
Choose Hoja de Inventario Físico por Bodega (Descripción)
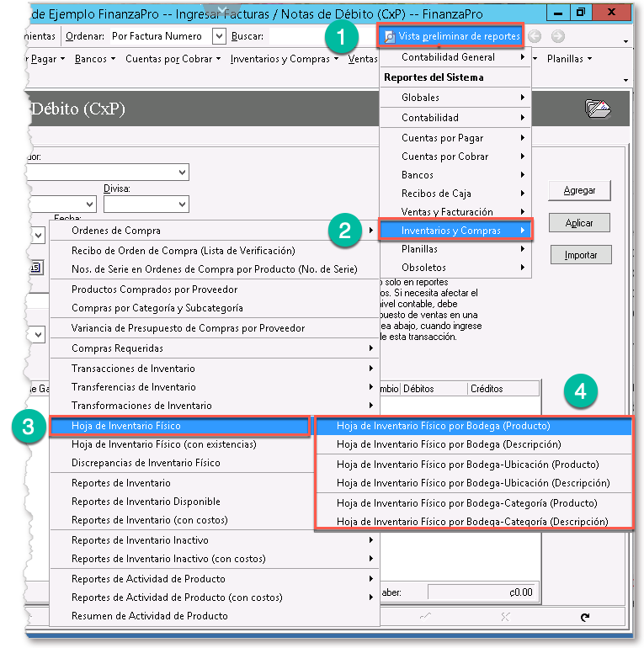click(x=474, y=444)
